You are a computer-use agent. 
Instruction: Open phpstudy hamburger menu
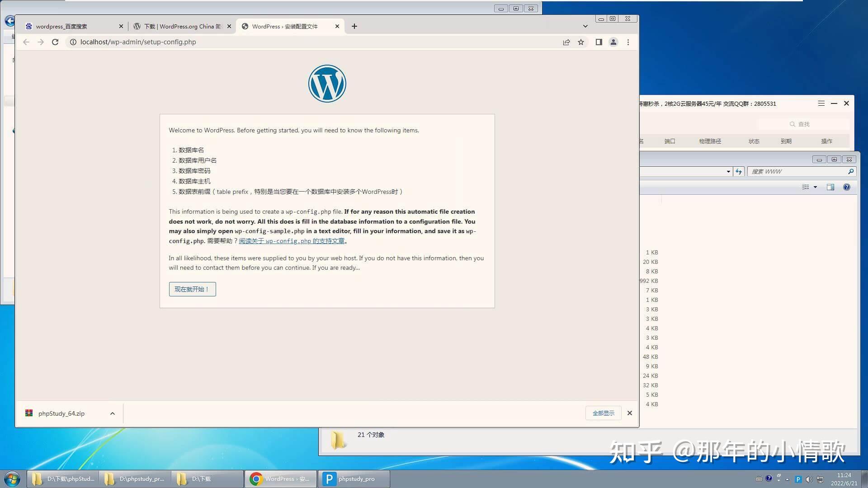click(x=821, y=103)
